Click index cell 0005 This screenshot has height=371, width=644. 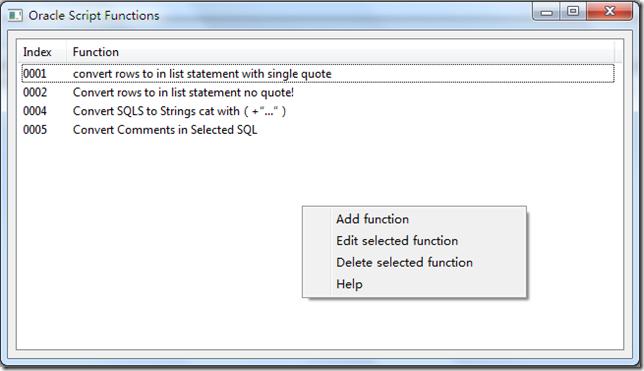pyautogui.click(x=35, y=130)
